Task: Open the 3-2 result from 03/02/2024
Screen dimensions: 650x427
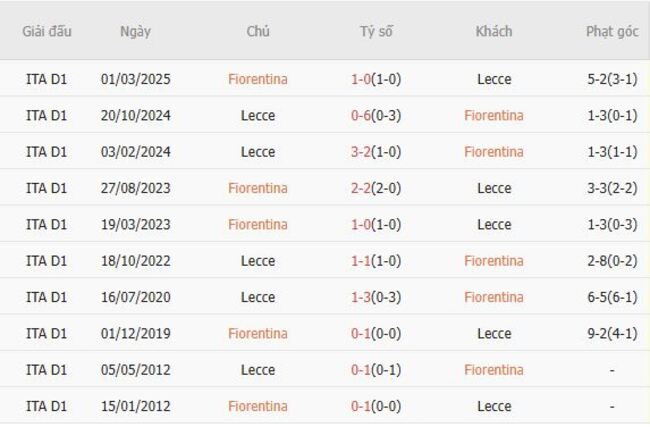Action: click(x=360, y=152)
